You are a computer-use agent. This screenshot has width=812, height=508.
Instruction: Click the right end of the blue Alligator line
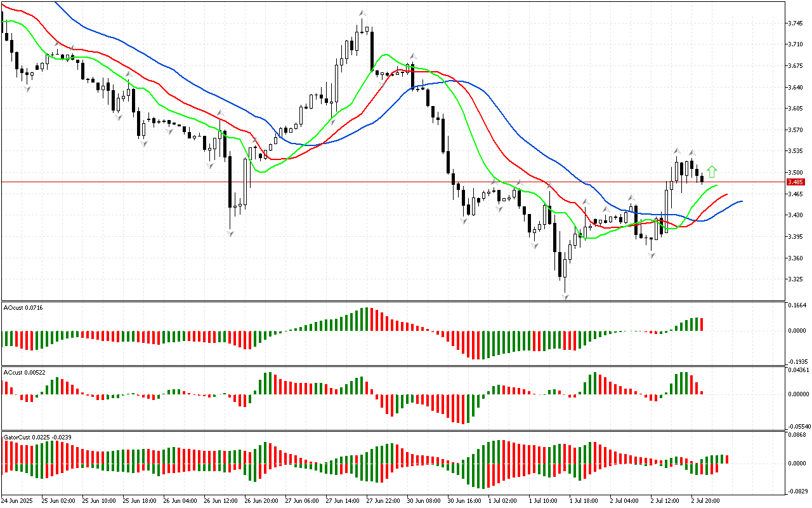click(741, 201)
